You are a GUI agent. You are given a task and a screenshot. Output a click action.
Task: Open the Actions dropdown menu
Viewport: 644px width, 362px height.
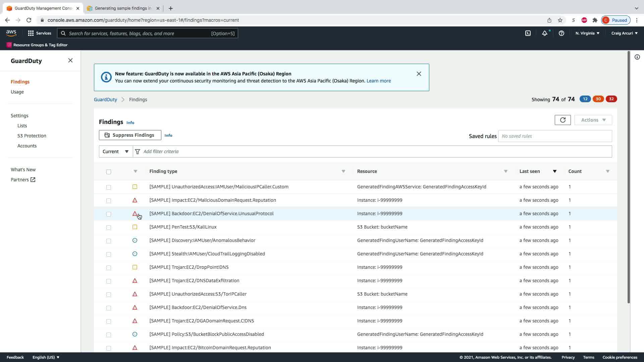point(593,120)
